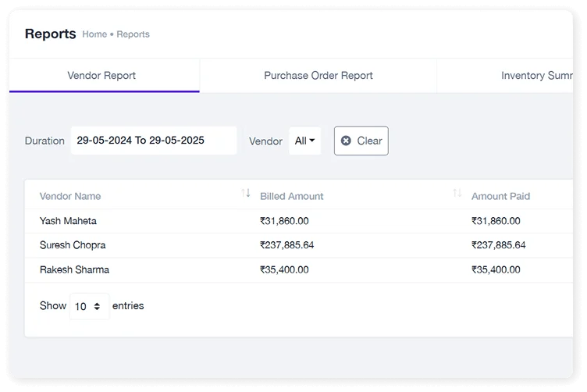Viewport: 587px width, 392px height.
Task: Click the Vendor Name column header
Action: [x=70, y=196]
